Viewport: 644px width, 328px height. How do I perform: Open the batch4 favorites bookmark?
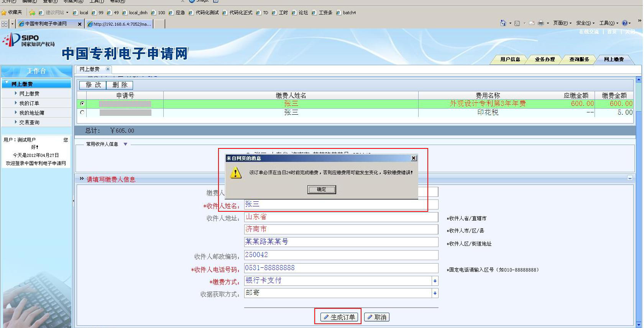point(346,13)
